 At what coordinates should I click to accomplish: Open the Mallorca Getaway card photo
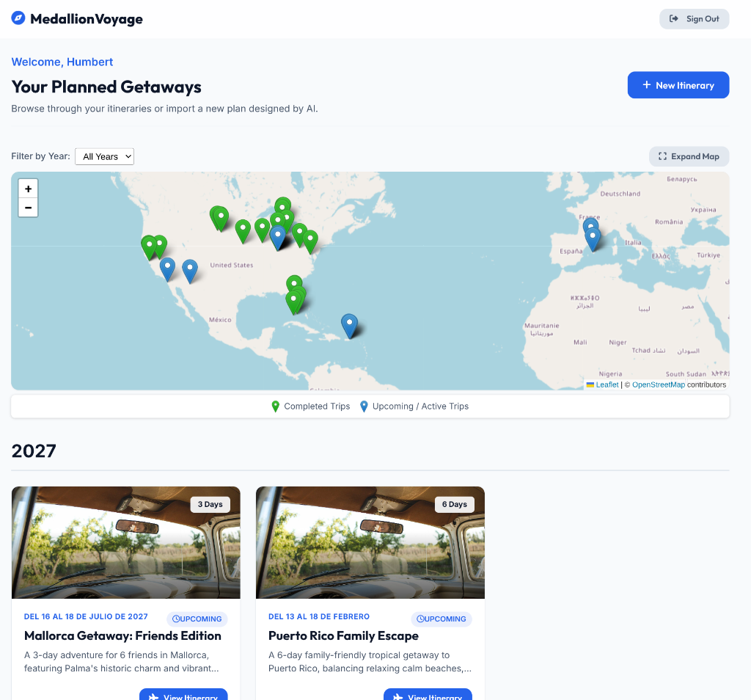tap(126, 542)
